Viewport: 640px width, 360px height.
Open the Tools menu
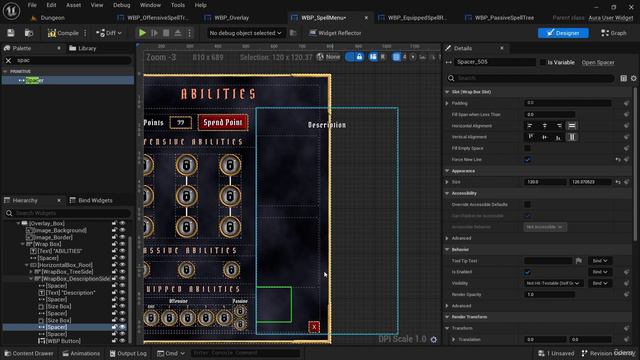(x=178, y=5)
